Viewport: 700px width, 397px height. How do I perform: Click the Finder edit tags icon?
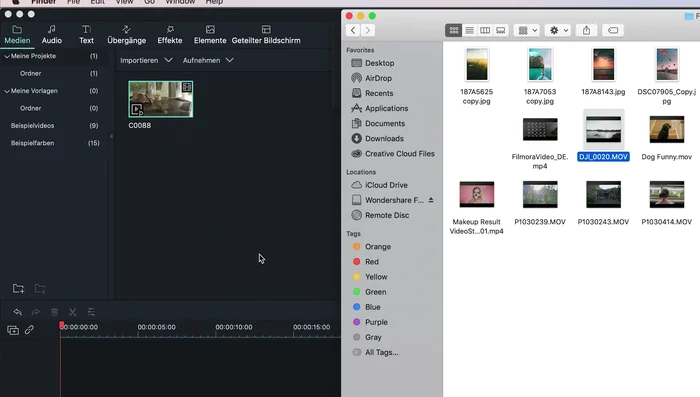(613, 30)
